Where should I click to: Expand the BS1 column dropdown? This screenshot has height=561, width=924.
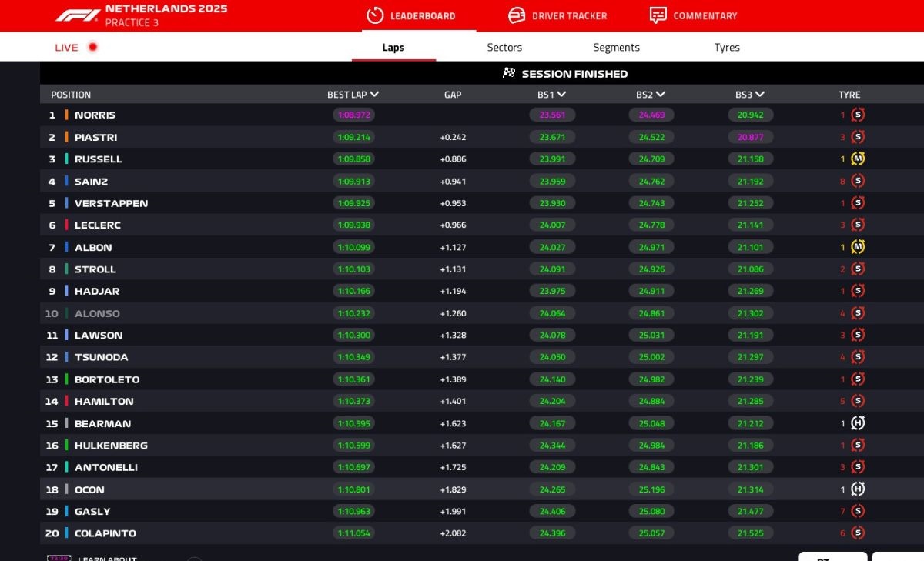pyautogui.click(x=561, y=95)
